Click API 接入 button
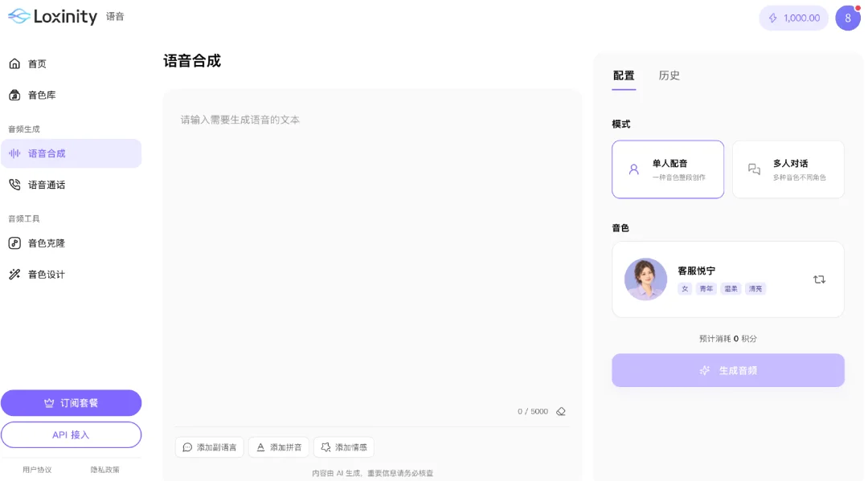 71,435
